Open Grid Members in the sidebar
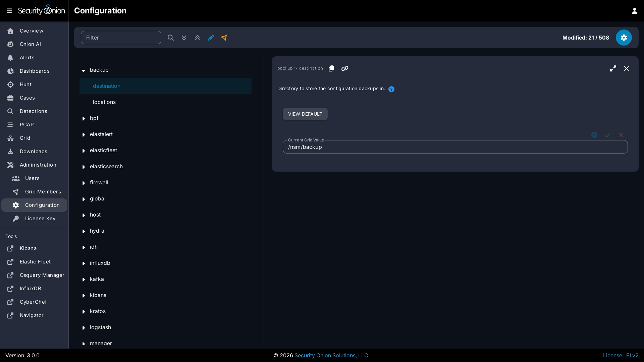644x362 pixels. click(43, 192)
